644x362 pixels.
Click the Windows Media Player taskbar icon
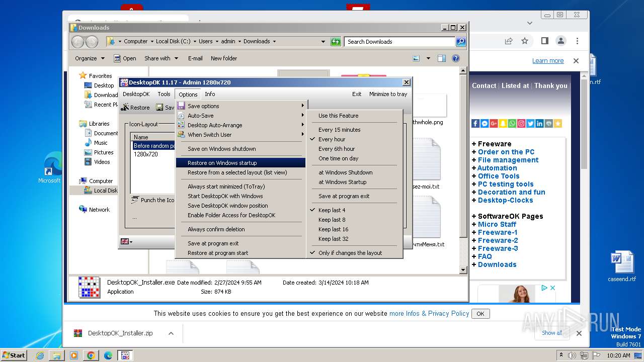click(74, 355)
